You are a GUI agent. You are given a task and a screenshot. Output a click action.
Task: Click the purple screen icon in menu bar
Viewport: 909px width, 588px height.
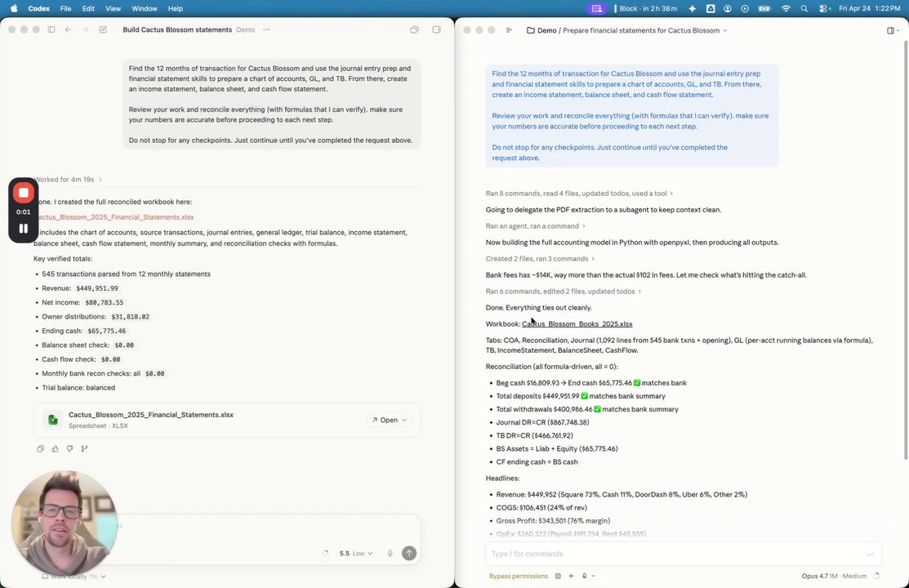[x=595, y=9]
